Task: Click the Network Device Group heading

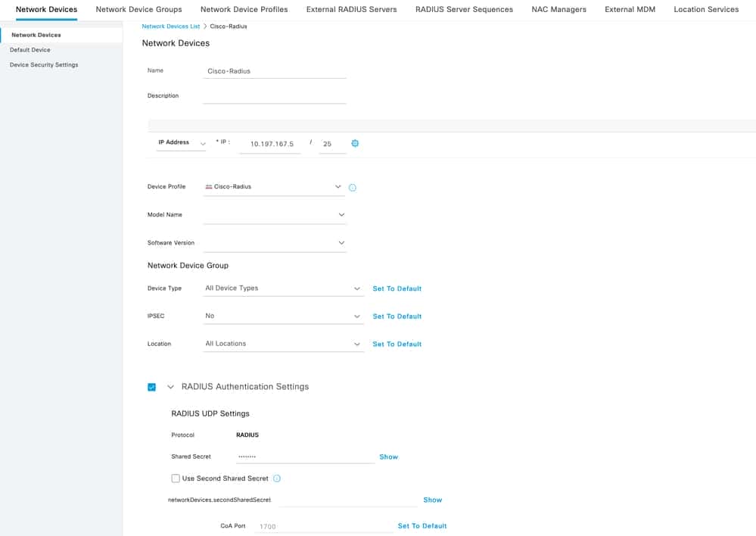Action: 188,265
